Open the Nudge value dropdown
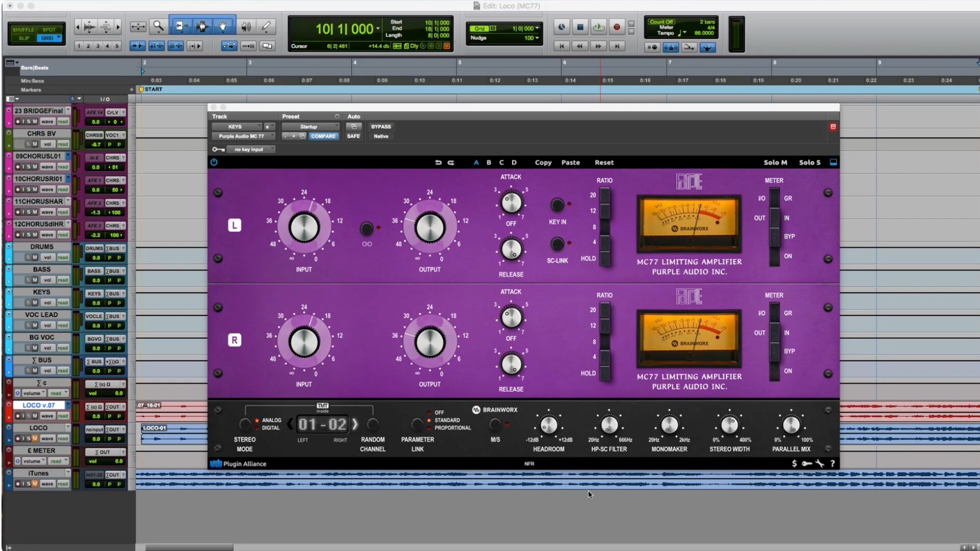Image resolution: width=980 pixels, height=551 pixels. (x=537, y=38)
